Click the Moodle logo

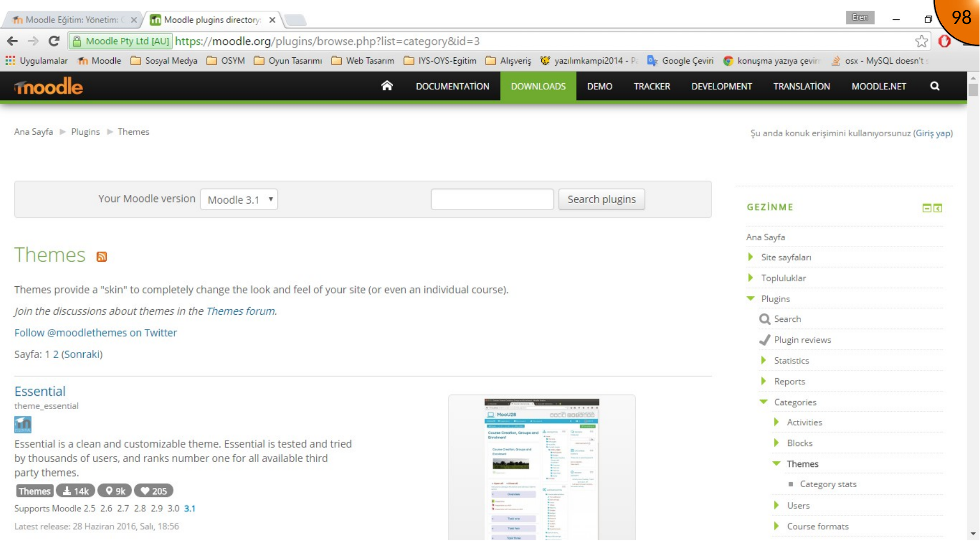tap(48, 87)
